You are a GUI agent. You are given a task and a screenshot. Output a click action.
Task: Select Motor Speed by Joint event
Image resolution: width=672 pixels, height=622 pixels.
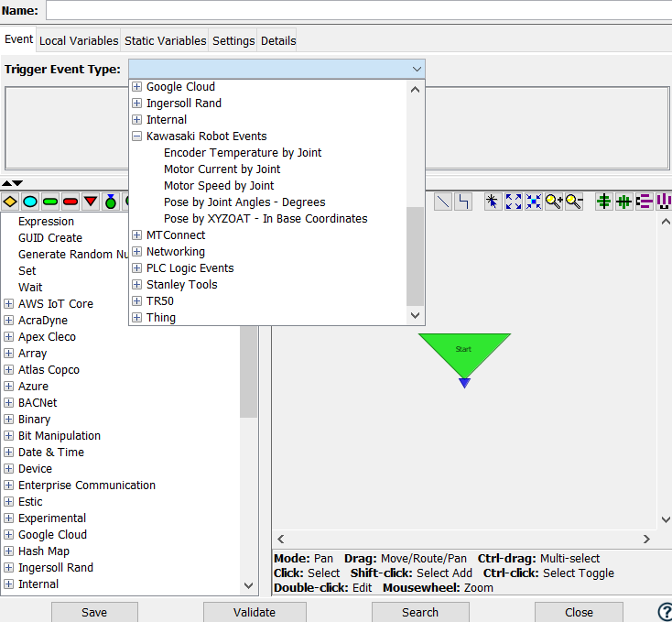[x=219, y=186]
